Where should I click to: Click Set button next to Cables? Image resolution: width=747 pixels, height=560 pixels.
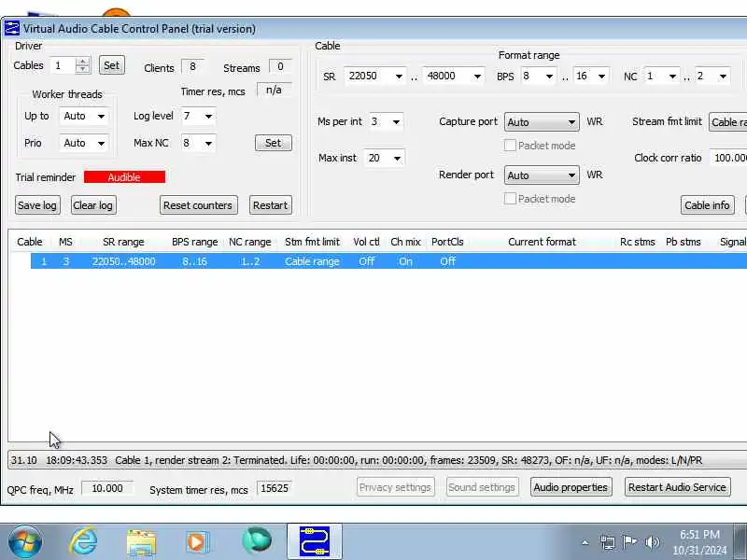coord(112,65)
